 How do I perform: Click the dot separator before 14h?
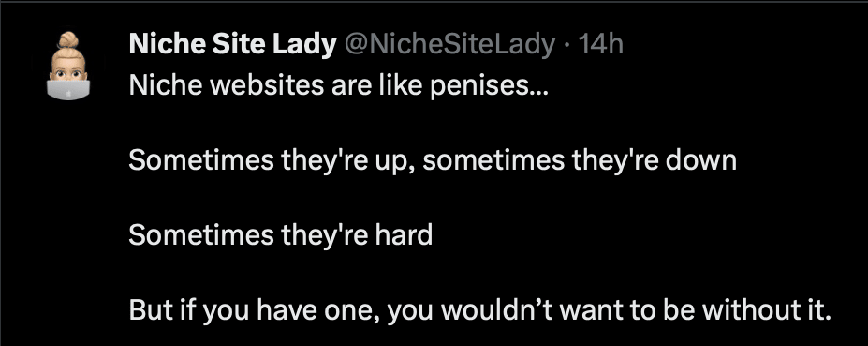tap(566, 45)
